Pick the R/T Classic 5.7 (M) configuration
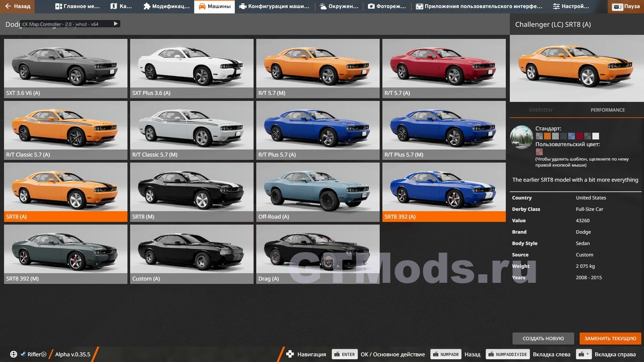Screen dimensions: 644x362 coord(192,131)
